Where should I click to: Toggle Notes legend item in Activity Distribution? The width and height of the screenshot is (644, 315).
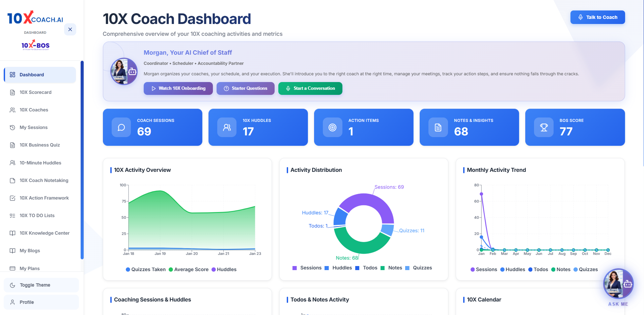pyautogui.click(x=391, y=268)
